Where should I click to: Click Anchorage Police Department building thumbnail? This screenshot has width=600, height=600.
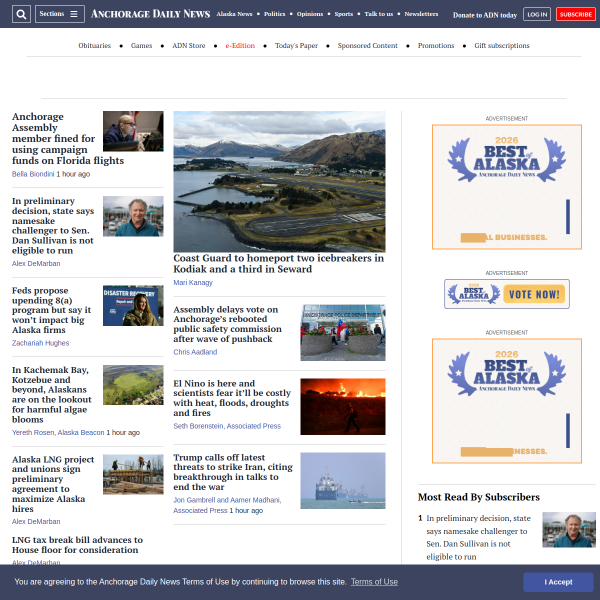343,333
